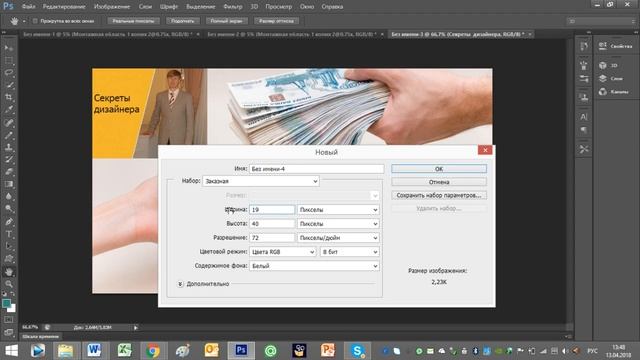
Task: Expand the Дополнительно section
Action: coord(180,284)
